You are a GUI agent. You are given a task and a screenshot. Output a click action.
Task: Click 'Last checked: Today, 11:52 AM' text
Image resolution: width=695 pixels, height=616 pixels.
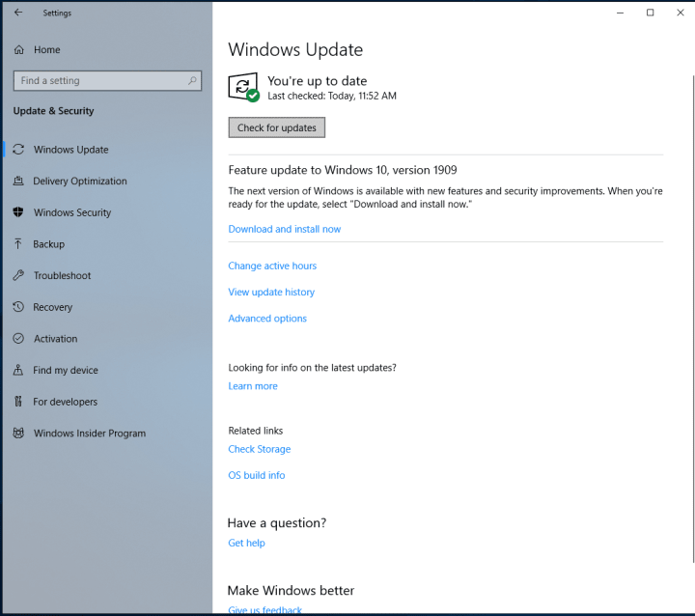[332, 96]
